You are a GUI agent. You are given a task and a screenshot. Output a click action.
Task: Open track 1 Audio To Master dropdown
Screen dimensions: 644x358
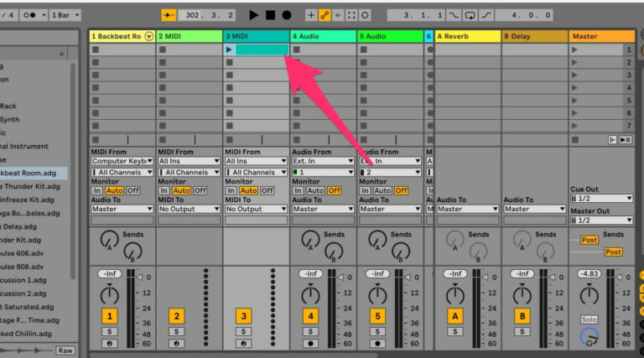(122, 209)
